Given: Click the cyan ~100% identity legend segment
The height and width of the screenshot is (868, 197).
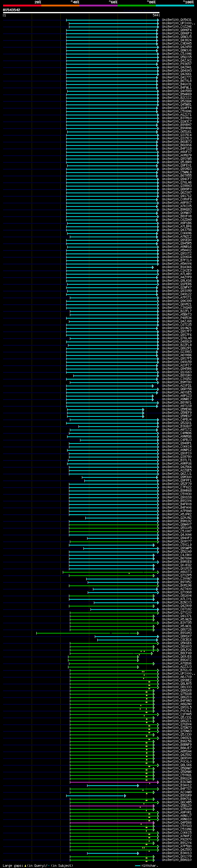Looking at the screenshot, I should pyautogui.click(x=175, y=6).
